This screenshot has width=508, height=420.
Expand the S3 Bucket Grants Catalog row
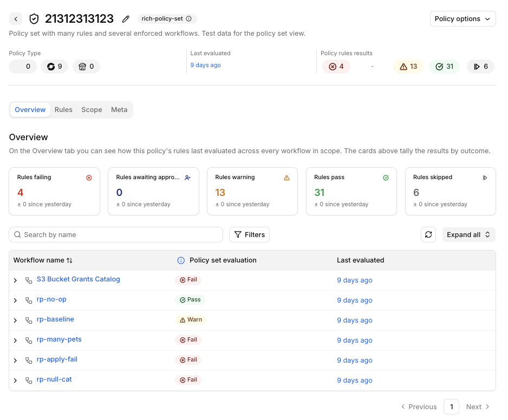pyautogui.click(x=15, y=280)
